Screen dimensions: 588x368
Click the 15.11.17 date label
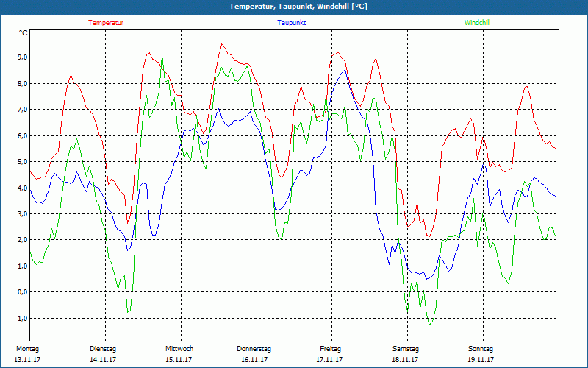click(x=179, y=360)
